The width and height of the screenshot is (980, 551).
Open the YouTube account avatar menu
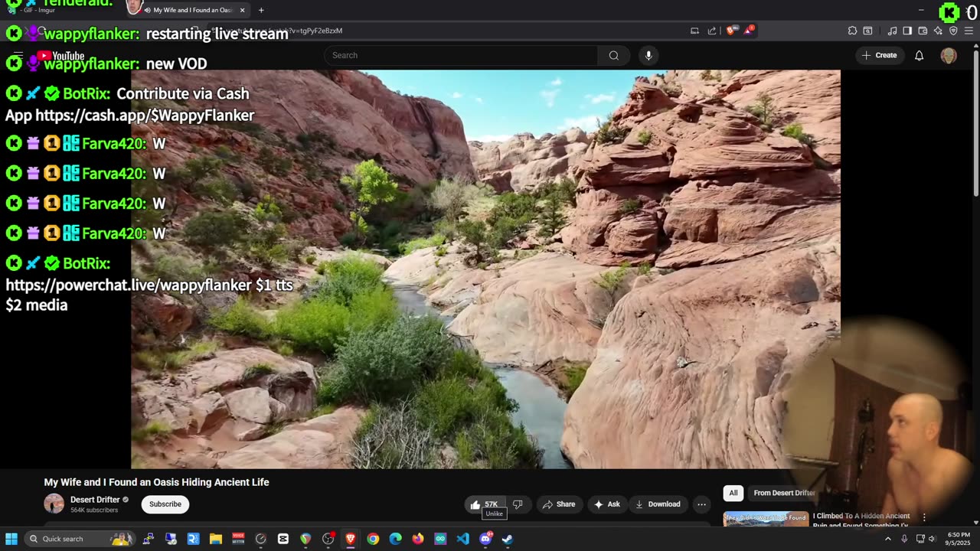(949, 55)
